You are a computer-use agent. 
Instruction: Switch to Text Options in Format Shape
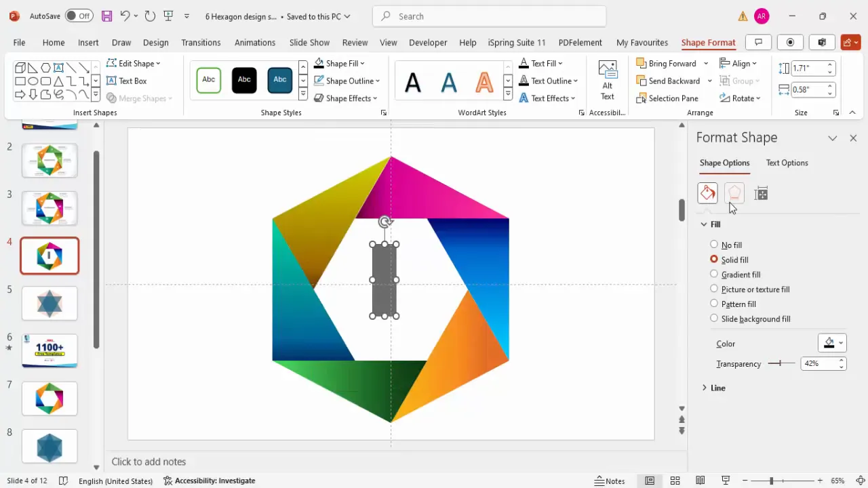pos(787,163)
